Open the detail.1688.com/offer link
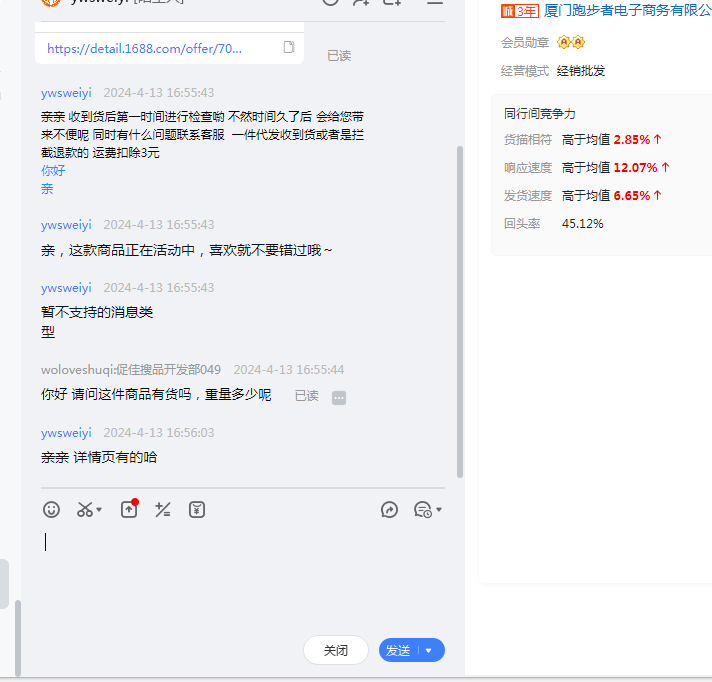The image size is (712, 682). 144,49
